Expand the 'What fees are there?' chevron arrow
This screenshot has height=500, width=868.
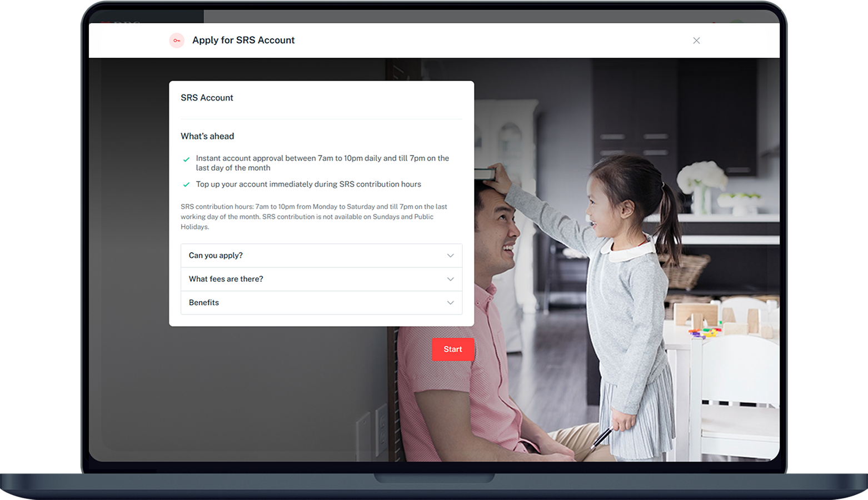click(x=450, y=279)
